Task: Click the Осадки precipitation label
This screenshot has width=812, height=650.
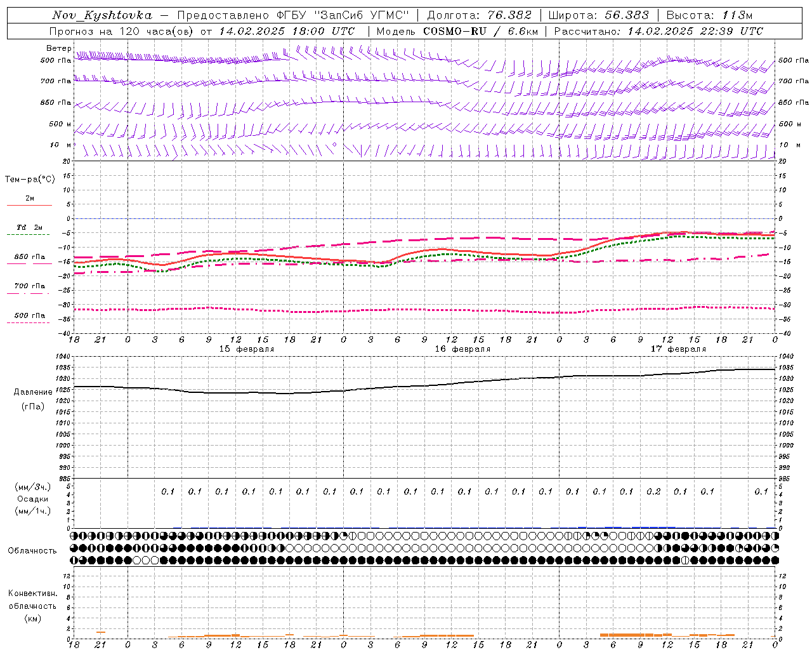Action: pos(33,499)
